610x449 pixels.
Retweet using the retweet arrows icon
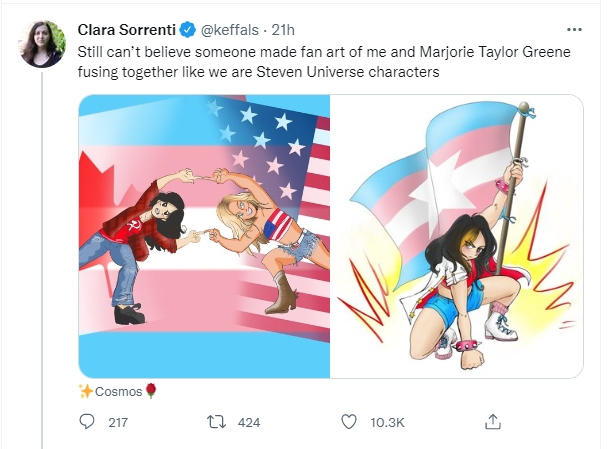[x=214, y=423]
